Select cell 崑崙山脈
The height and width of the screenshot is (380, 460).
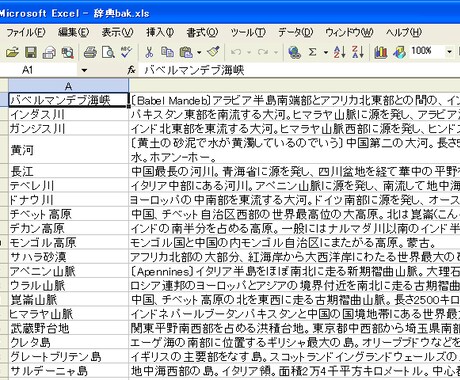68,299
